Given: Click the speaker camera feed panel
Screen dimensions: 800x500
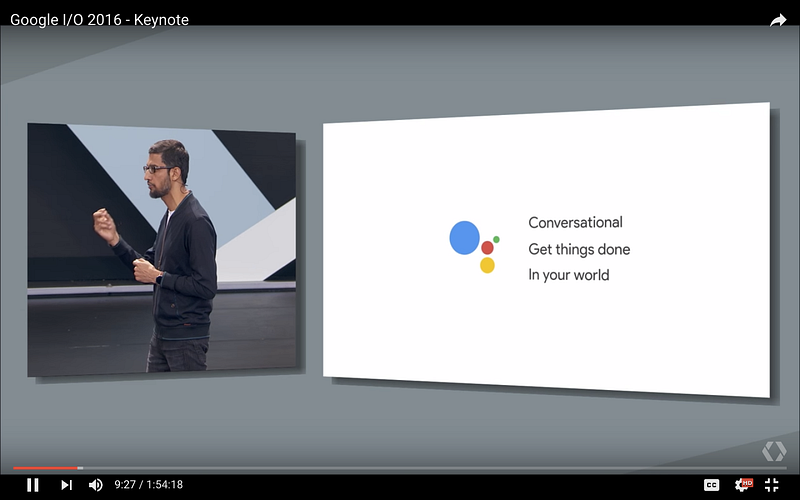Looking at the screenshot, I should click(x=162, y=249).
